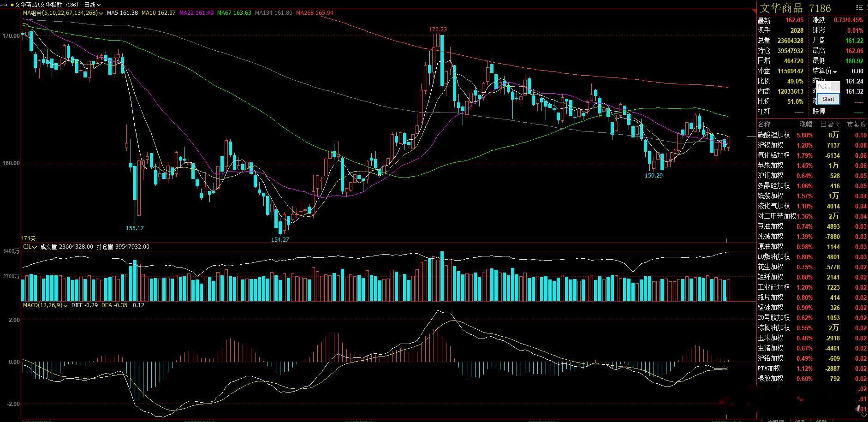Viewport: 868px width, 422px height.
Task: Click the MA67 163.63 legend value
Action: pos(234,13)
